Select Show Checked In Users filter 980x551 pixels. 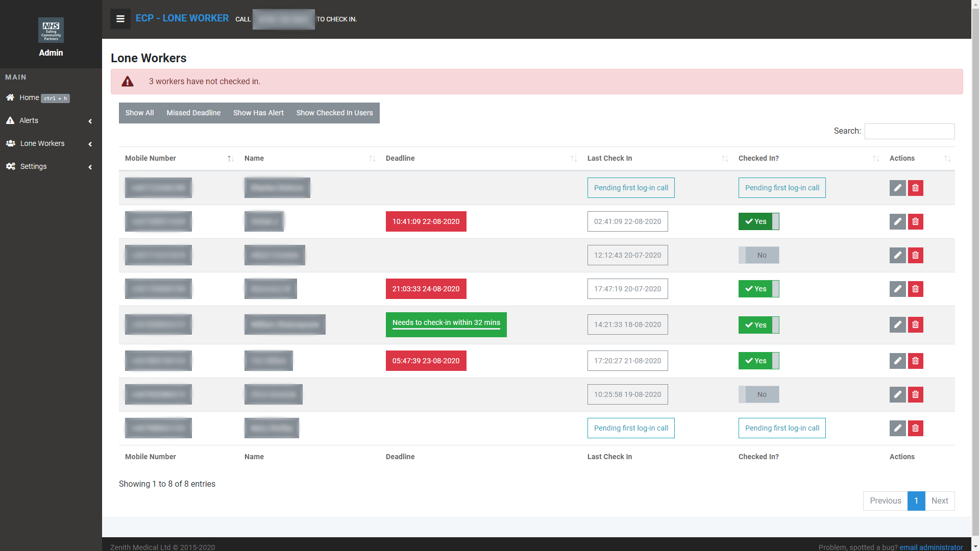[334, 113]
